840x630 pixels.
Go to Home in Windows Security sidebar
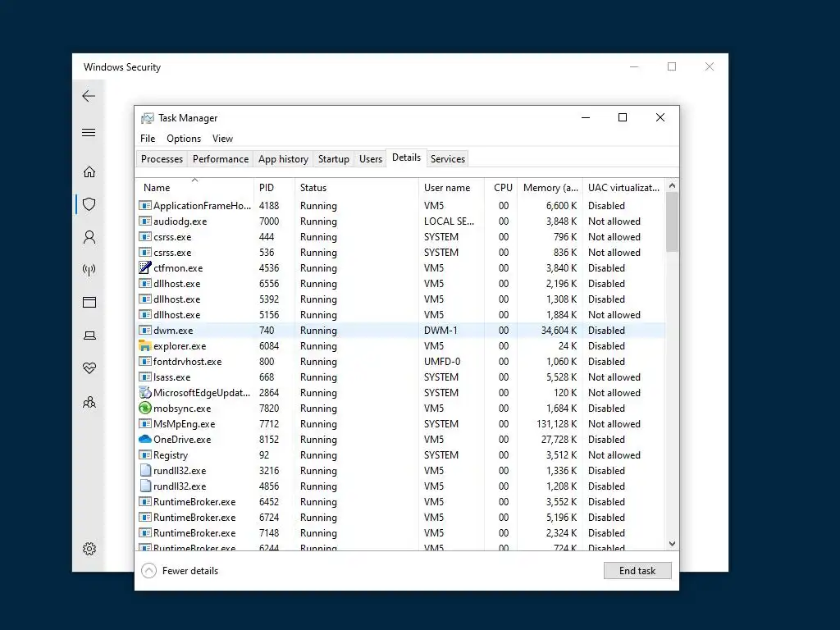pyautogui.click(x=89, y=172)
